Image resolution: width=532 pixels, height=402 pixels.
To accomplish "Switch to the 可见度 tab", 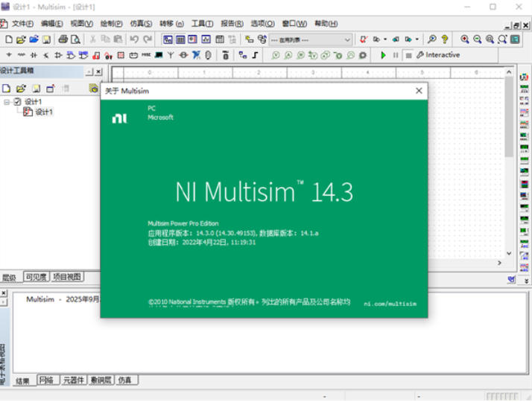I will pyautogui.click(x=35, y=277).
